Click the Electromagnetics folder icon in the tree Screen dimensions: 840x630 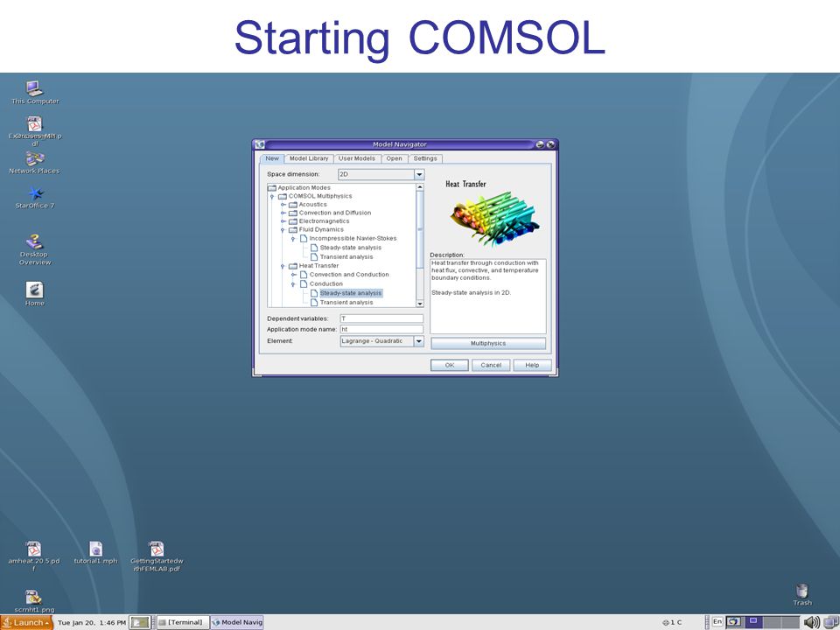click(293, 221)
